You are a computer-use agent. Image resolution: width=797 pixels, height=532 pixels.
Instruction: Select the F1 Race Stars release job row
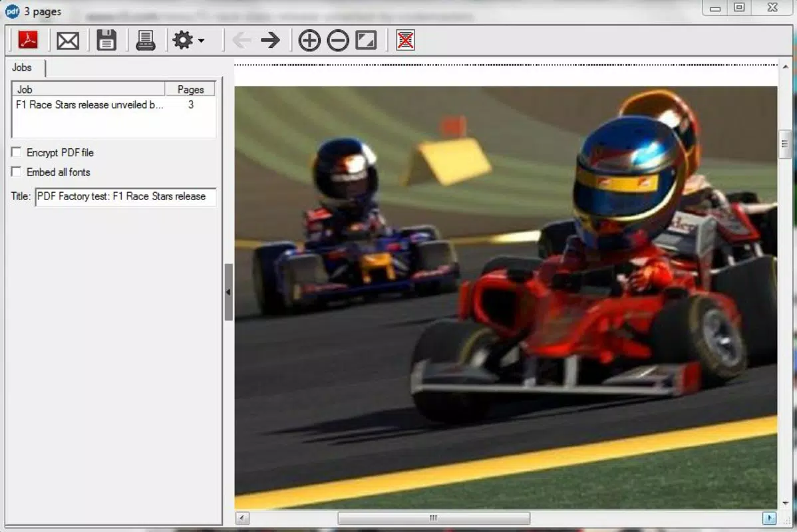[113, 104]
